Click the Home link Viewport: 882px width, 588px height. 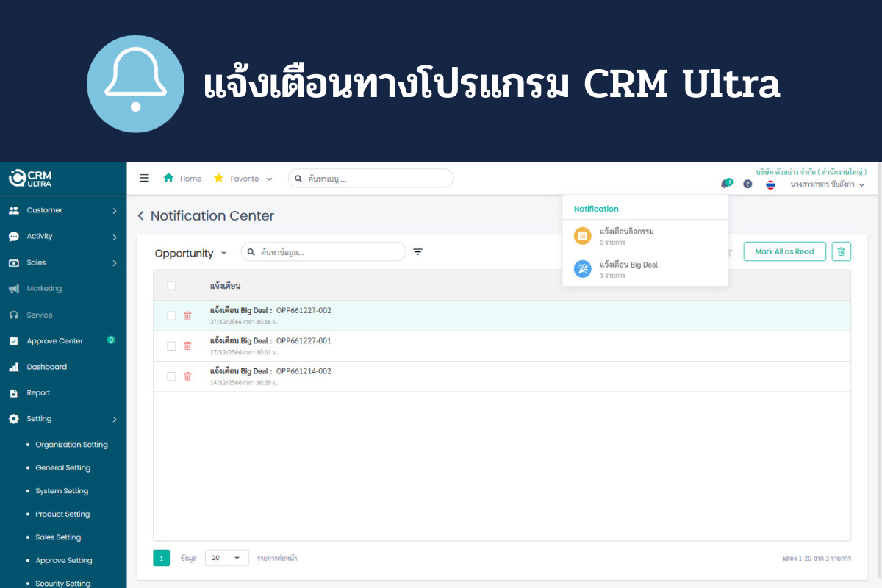coord(190,179)
